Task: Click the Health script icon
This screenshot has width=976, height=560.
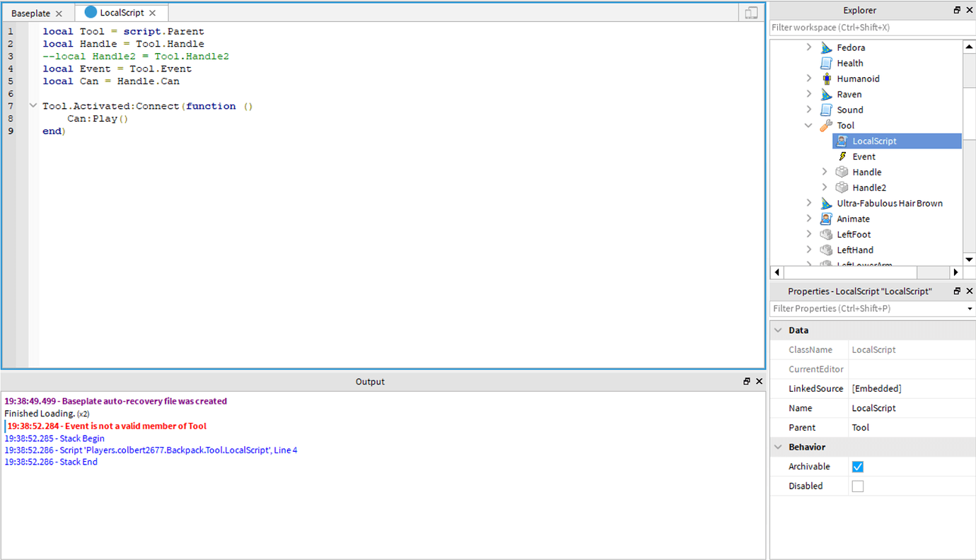Action: click(x=826, y=63)
